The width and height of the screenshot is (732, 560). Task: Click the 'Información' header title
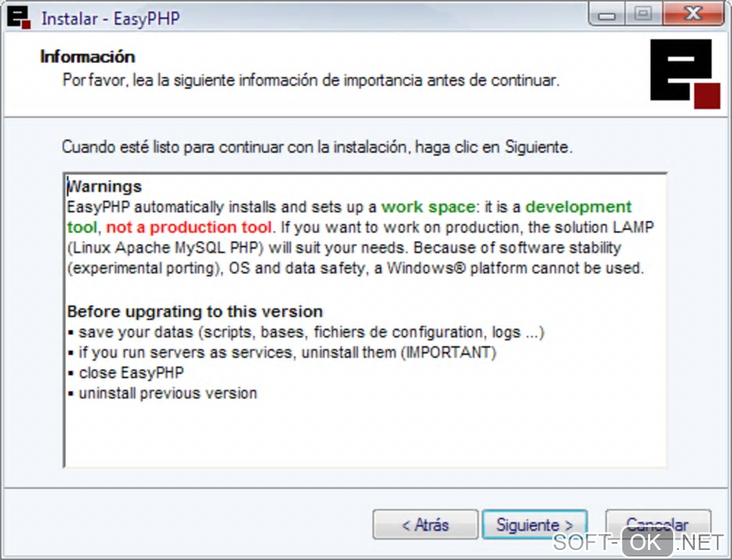[88, 57]
